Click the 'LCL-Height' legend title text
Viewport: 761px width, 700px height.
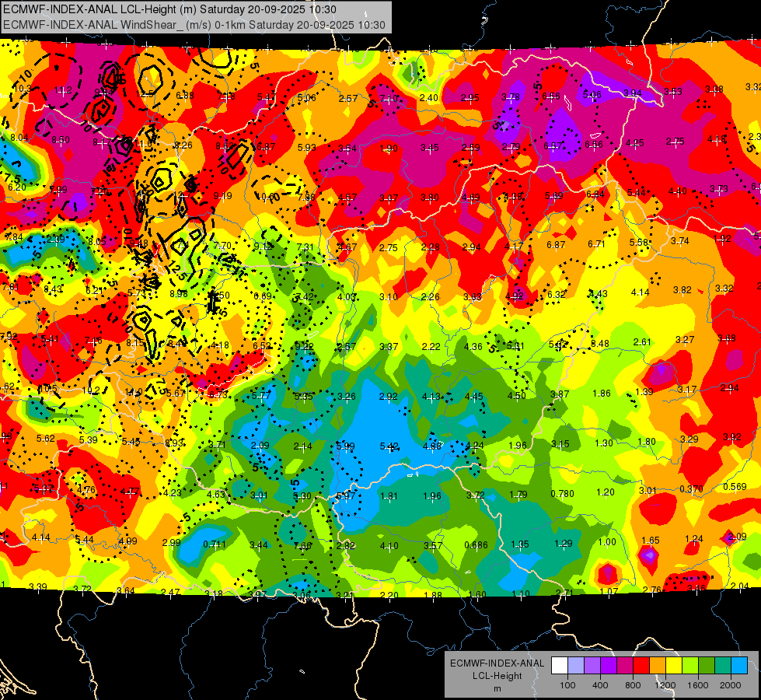coord(497,676)
